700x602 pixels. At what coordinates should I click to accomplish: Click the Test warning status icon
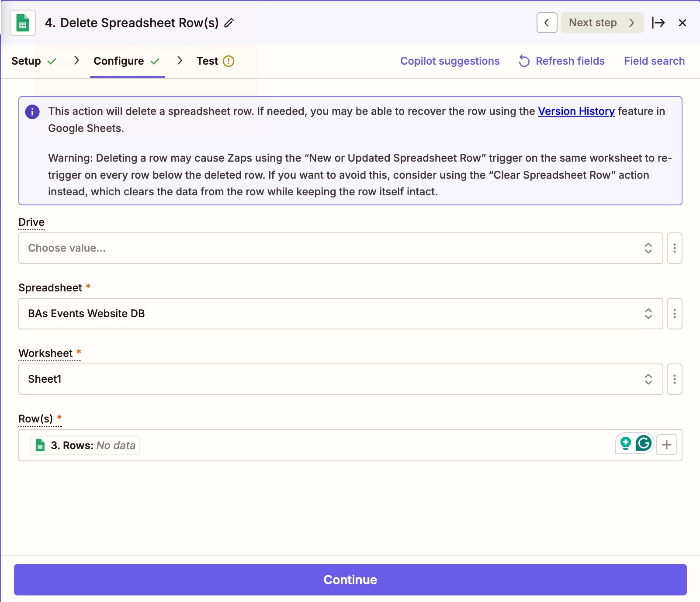229,61
